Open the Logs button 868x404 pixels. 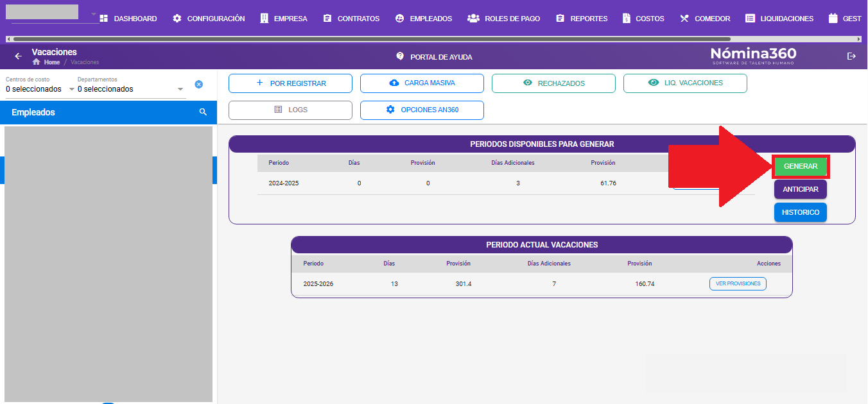pos(290,110)
